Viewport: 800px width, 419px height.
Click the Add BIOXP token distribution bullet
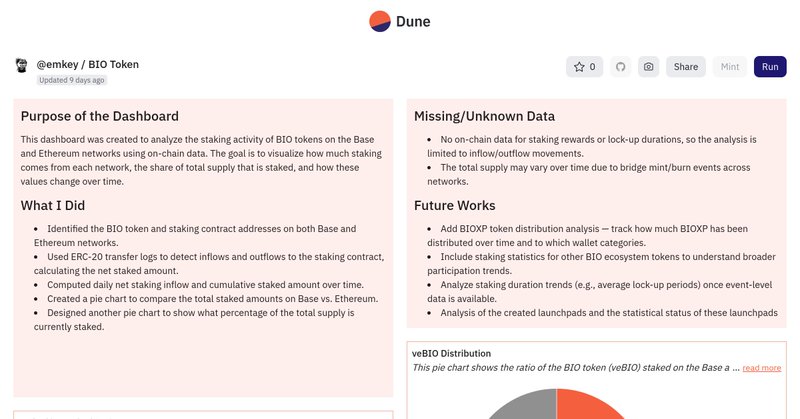pyautogui.click(x=587, y=236)
